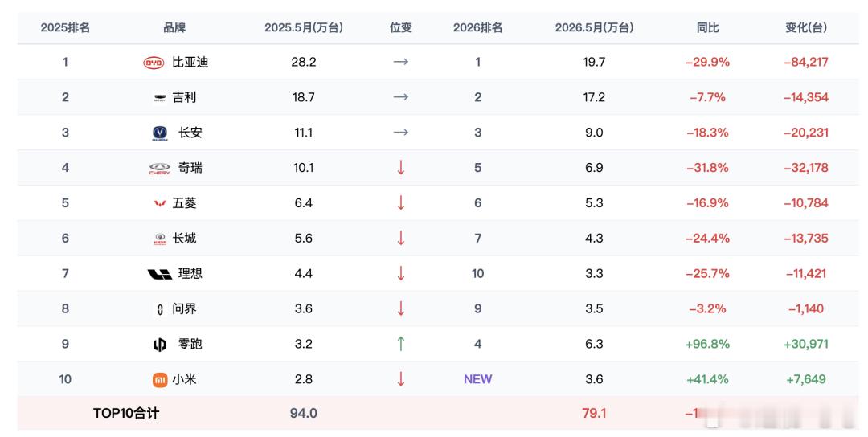
Task: Click the -24.4% value for 长城
Action: click(707, 238)
